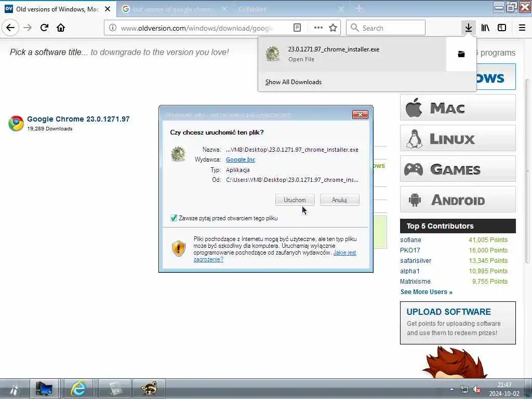Image resolution: width=532 pixels, height=399 pixels.
Task: Switch to the Google search tab
Action: [x=168, y=9]
